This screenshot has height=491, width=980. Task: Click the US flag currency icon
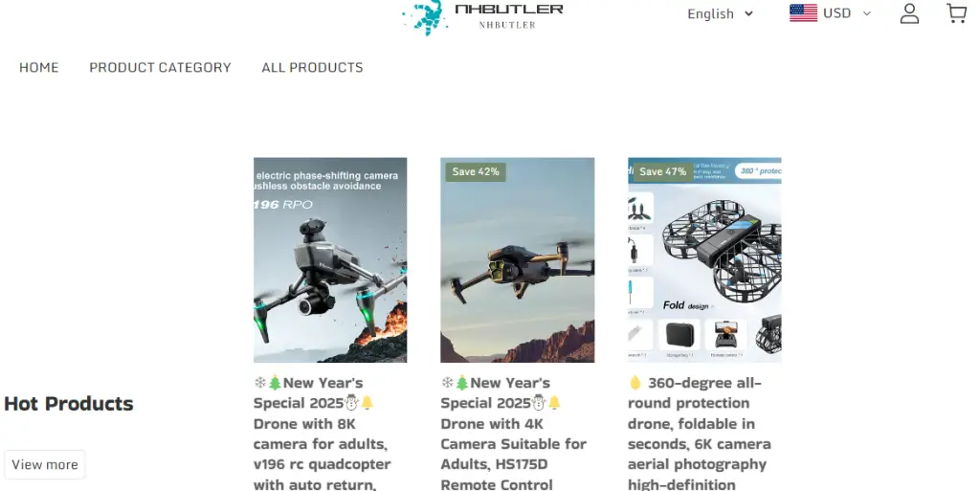pos(803,13)
